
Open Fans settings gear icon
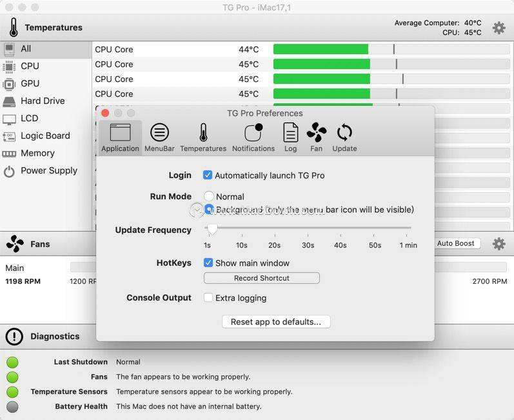coord(499,244)
